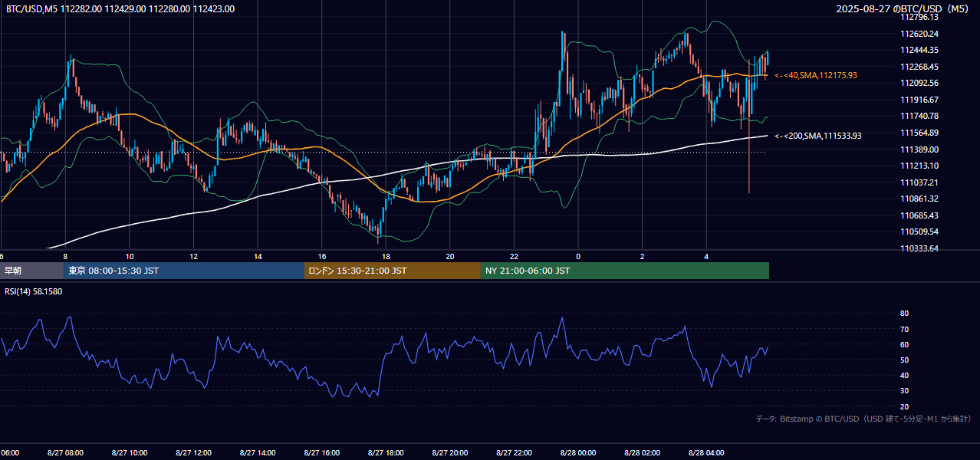Click price axis value 111213.10
The width and height of the screenshot is (980, 460).
(x=919, y=166)
